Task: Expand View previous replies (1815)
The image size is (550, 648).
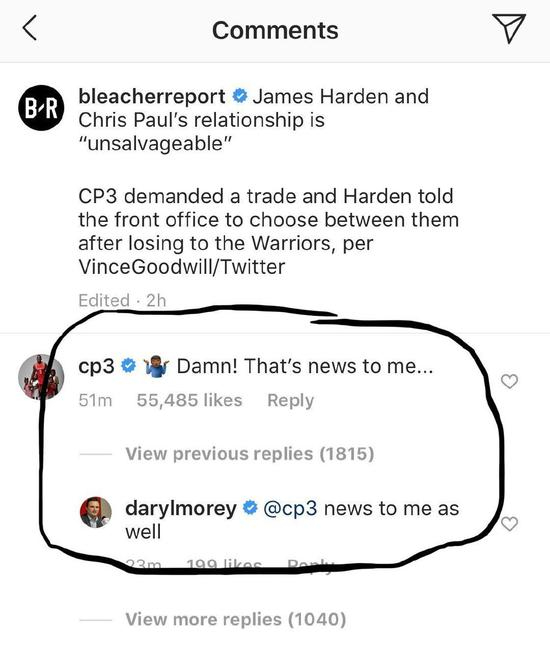Action: click(x=250, y=454)
